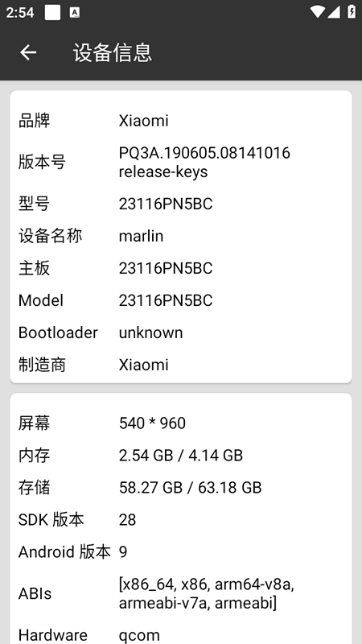Image resolution: width=362 pixels, height=644 pixels.
Task: Tap the cellular signal icon
Action: coord(334,12)
